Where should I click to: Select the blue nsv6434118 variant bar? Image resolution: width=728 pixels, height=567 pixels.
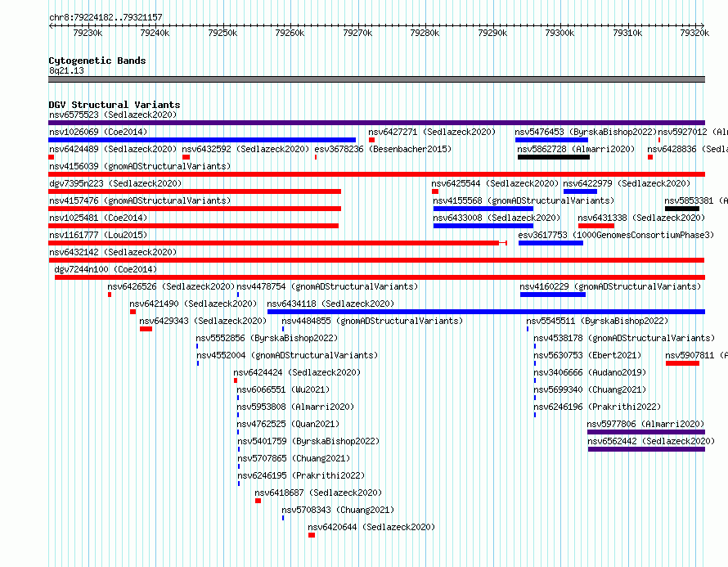coord(486,312)
